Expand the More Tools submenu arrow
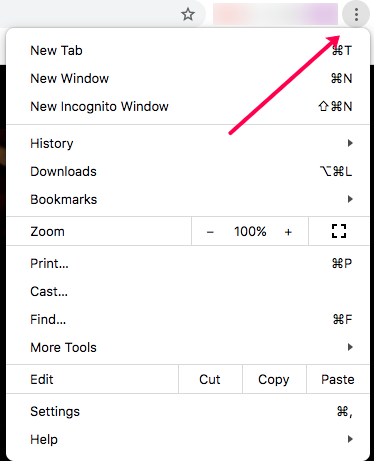 pos(350,347)
